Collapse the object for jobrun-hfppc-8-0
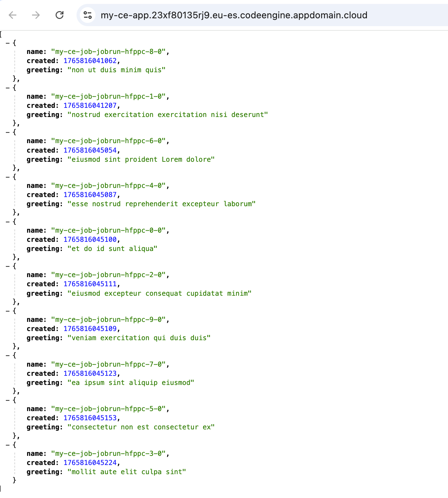 click(8, 43)
